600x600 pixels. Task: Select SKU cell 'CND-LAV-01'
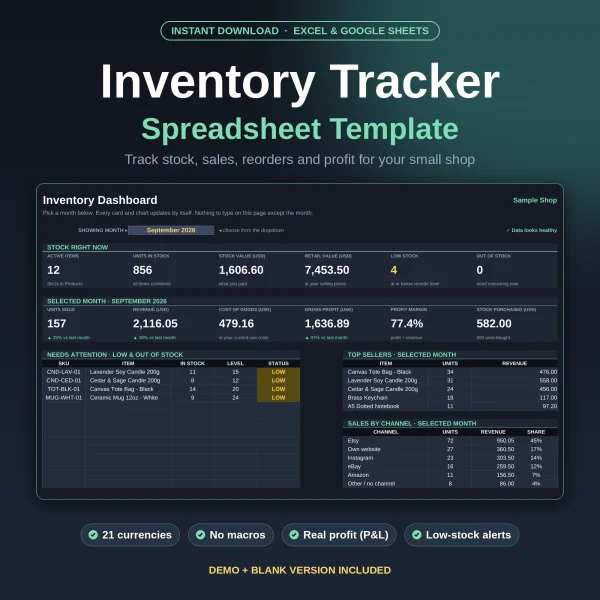[64, 372]
